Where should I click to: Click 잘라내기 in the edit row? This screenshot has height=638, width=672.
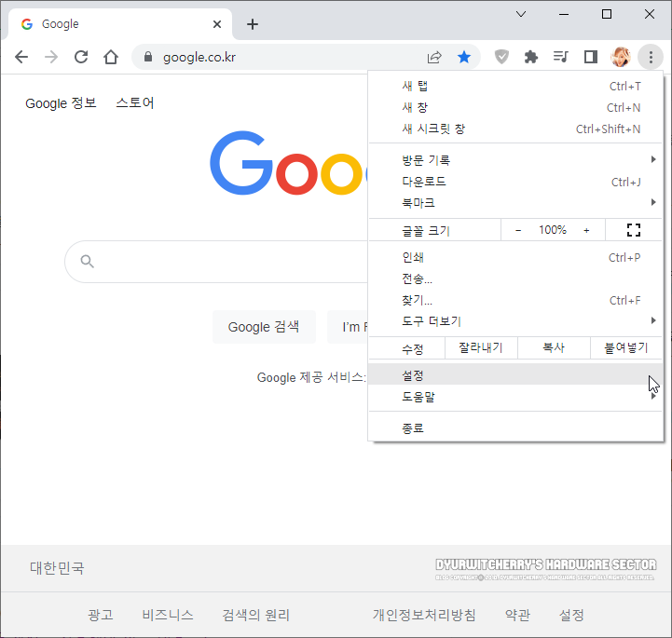tap(481, 347)
